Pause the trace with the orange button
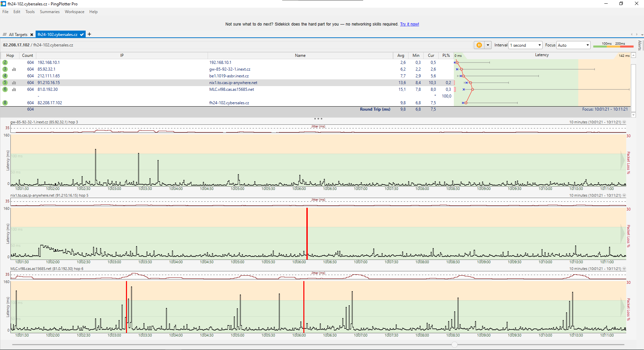Screen dimensions: 644x350 [479, 45]
